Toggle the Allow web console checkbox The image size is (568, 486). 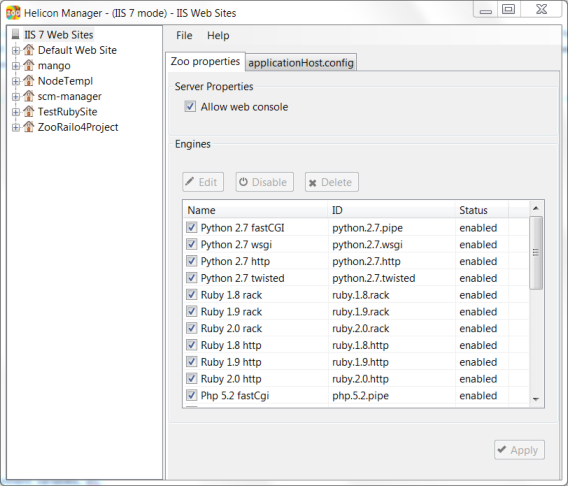click(190, 106)
